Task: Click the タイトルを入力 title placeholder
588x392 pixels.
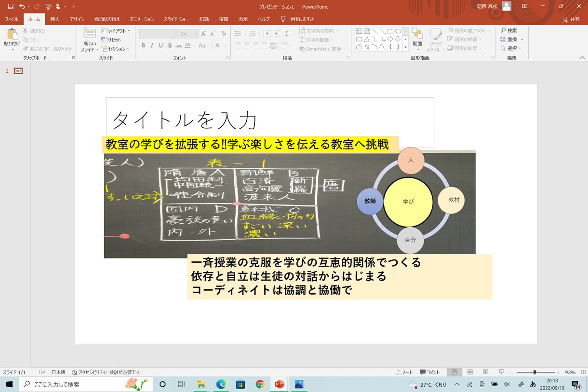Action: tap(270, 122)
